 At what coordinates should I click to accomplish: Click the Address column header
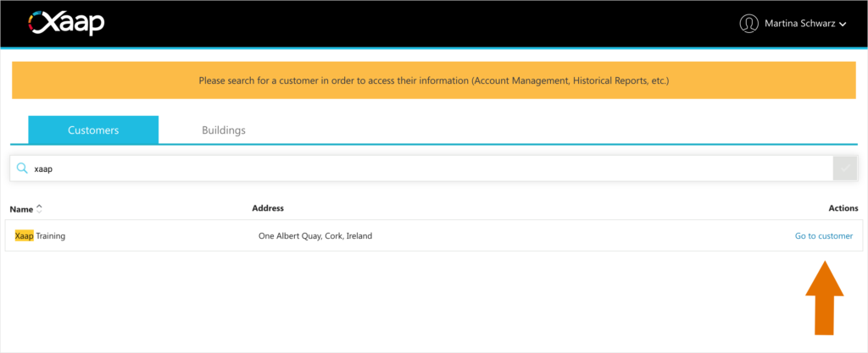[267, 208]
